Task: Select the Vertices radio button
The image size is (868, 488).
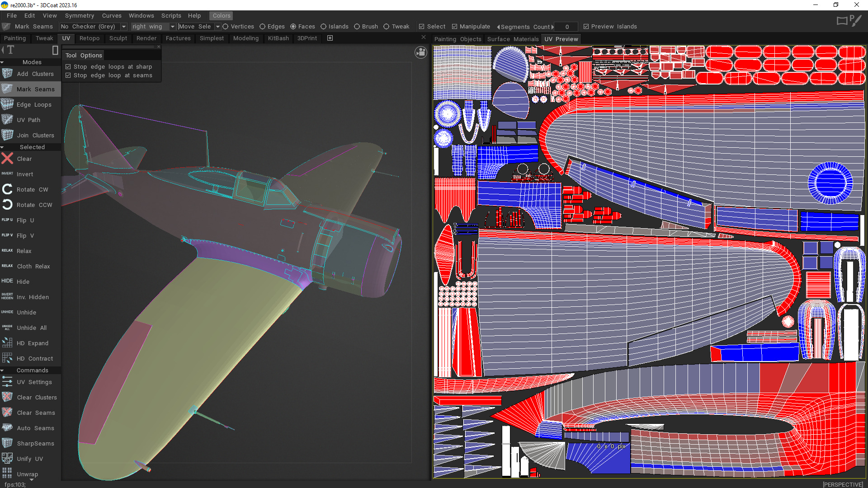Action: tap(225, 27)
